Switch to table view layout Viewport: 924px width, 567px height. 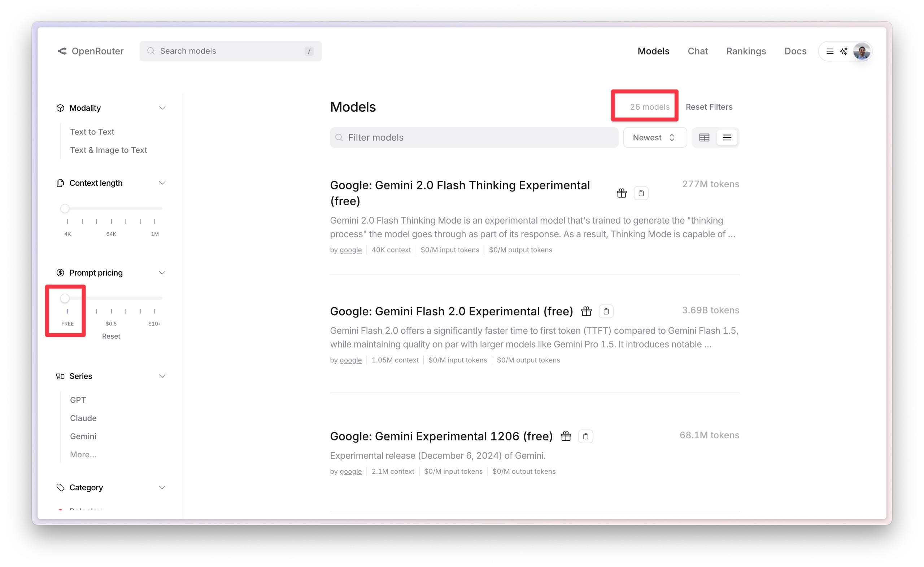click(704, 138)
